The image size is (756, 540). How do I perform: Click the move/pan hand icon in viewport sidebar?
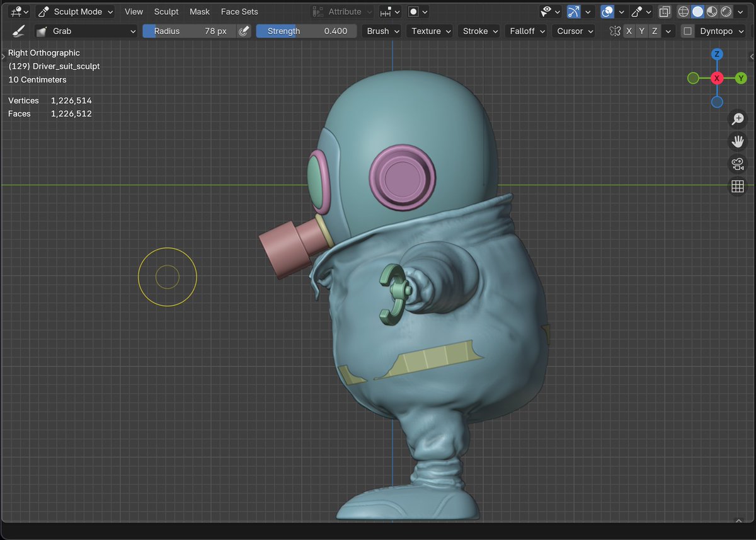(x=737, y=141)
